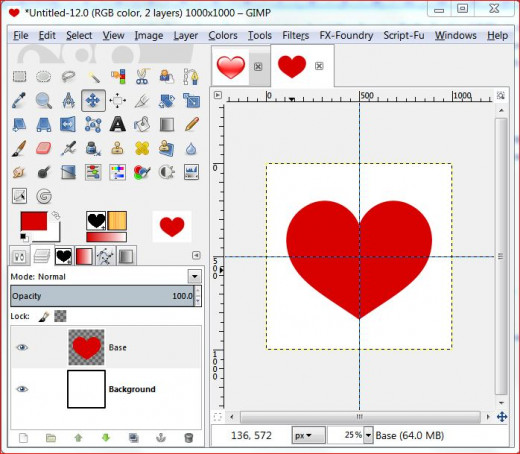The image size is (520, 454).
Task: Select the Pencil tool
Action: 191,124
